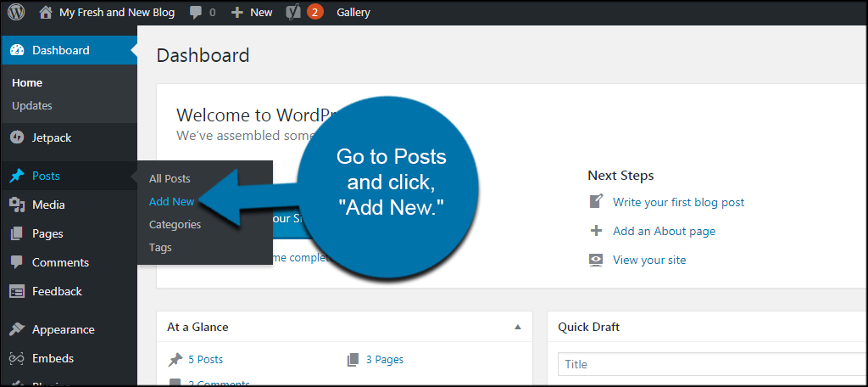Click the Feedback form icon in sidebar
868x387 pixels.
pos(17,291)
